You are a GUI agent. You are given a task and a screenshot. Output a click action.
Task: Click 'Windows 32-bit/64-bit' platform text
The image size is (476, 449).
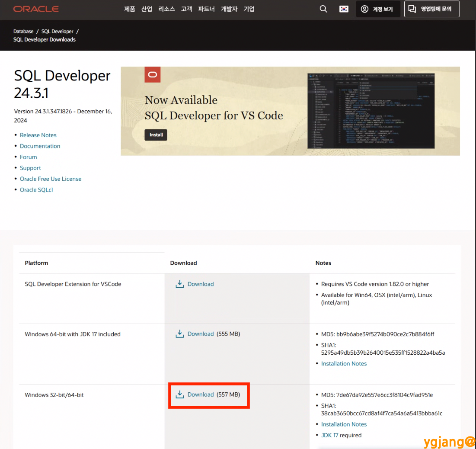54,395
